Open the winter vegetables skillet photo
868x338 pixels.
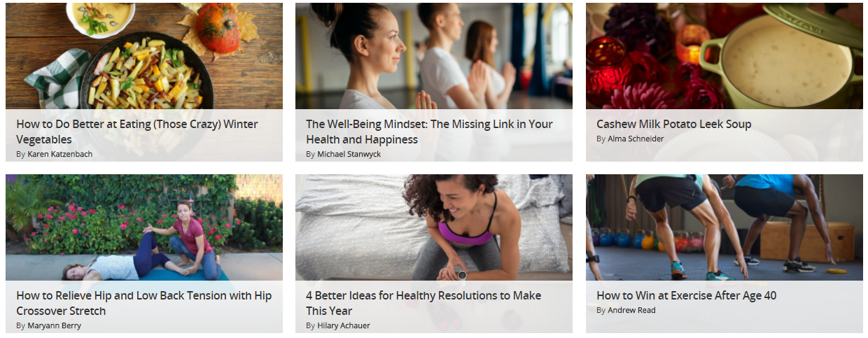(x=144, y=56)
